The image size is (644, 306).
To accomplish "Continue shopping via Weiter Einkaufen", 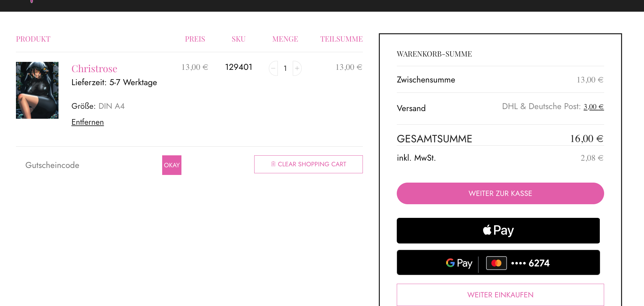I will tap(500, 295).
